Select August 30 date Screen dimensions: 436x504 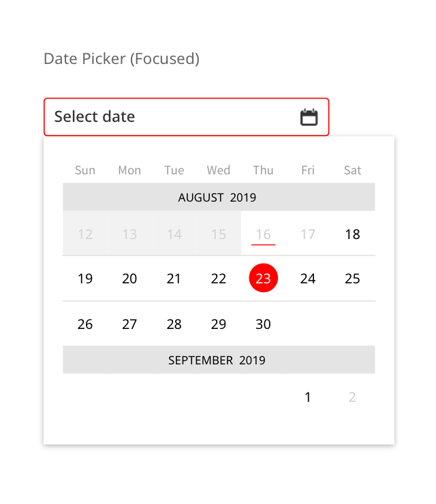tap(264, 324)
